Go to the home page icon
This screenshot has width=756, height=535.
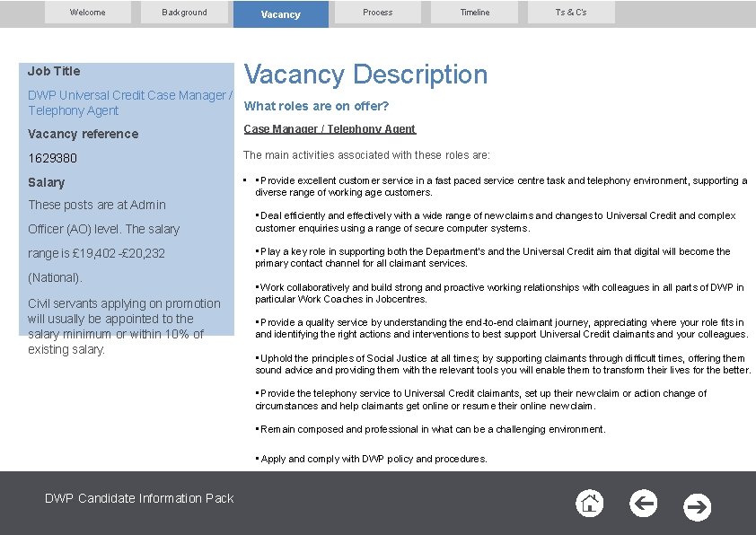point(589,504)
